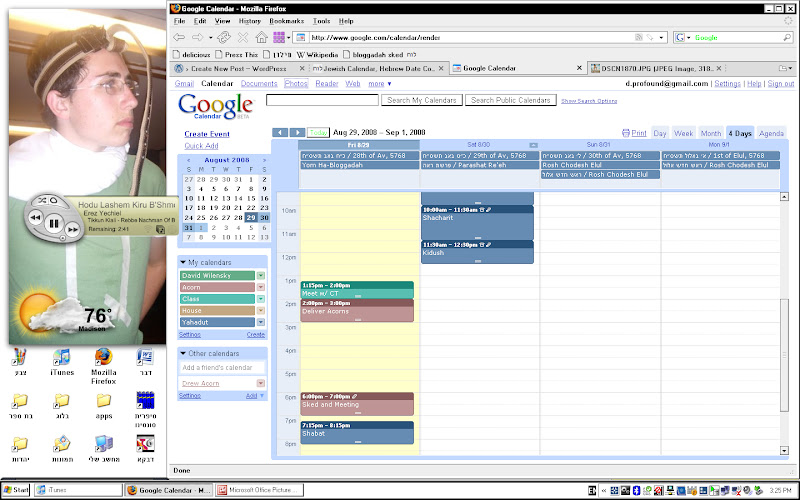Click the previous date range arrow
This screenshot has width=800, height=500.
(280, 133)
